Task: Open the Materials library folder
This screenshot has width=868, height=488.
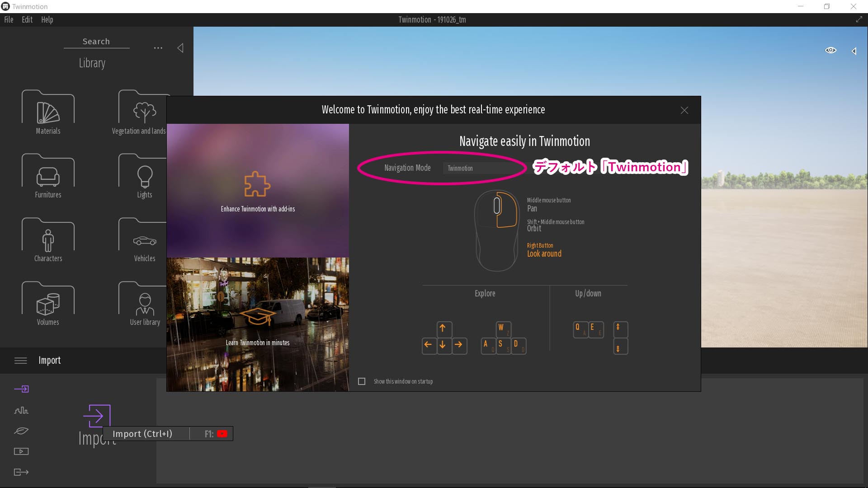Action: click(48, 112)
